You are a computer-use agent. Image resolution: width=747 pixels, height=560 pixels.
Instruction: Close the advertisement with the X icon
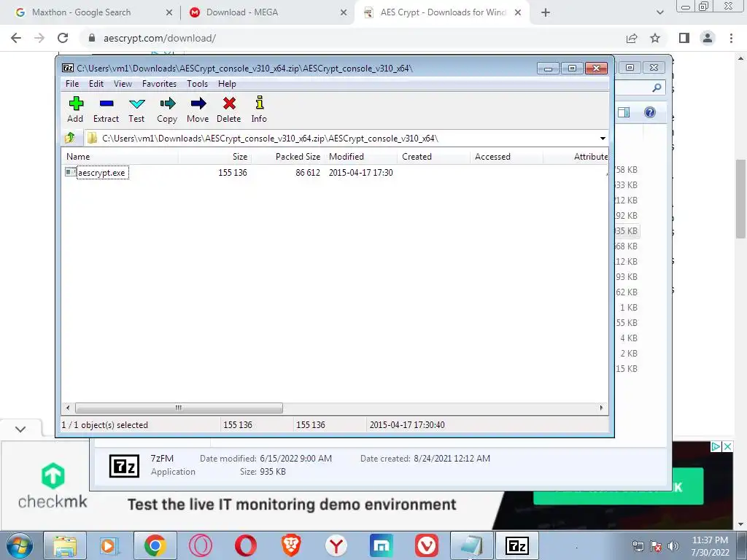coord(727,447)
